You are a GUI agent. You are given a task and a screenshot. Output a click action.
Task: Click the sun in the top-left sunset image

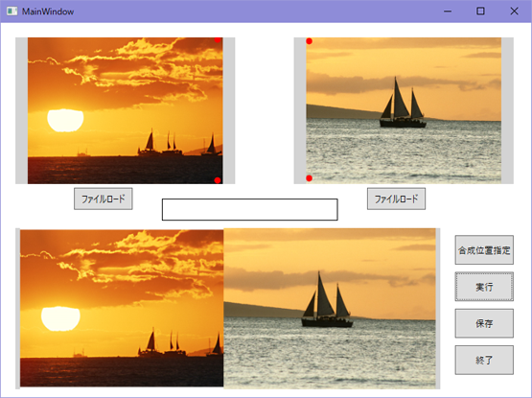pos(65,120)
